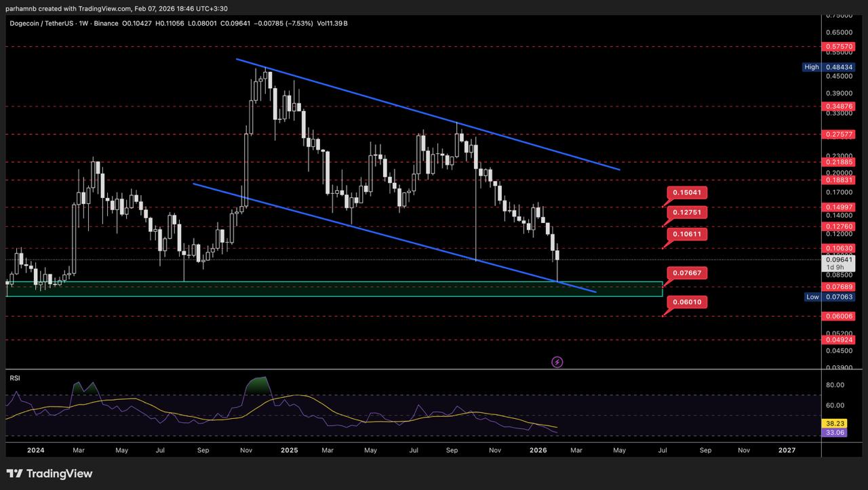868x490 pixels.
Task: Click the 0.57570 red axis price label
Action: coord(838,47)
